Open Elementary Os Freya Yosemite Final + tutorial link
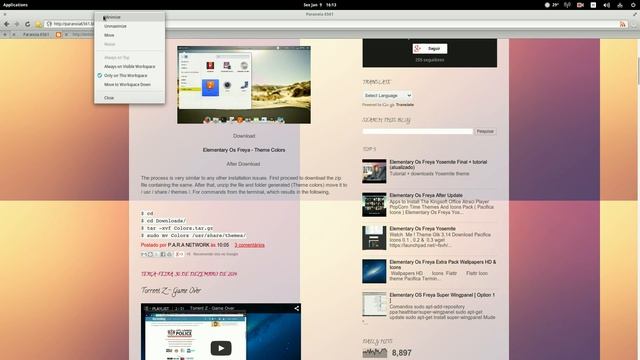This screenshot has height=360, width=640. (x=438, y=164)
